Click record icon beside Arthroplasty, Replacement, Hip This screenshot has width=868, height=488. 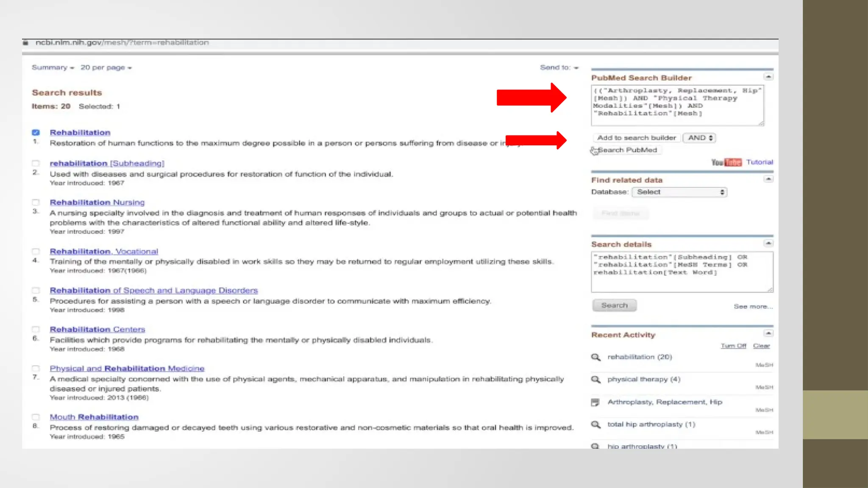tap(595, 402)
